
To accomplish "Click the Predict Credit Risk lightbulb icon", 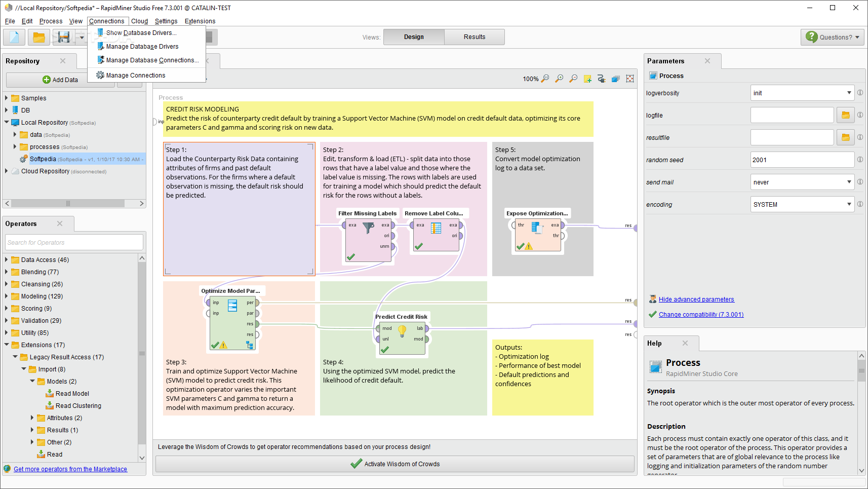I will [x=402, y=331].
